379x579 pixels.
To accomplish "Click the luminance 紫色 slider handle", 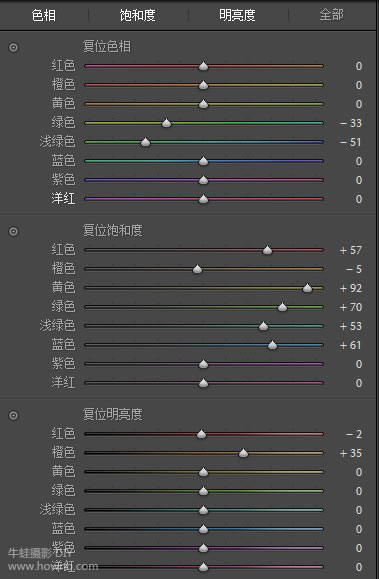I will pyautogui.click(x=204, y=548).
